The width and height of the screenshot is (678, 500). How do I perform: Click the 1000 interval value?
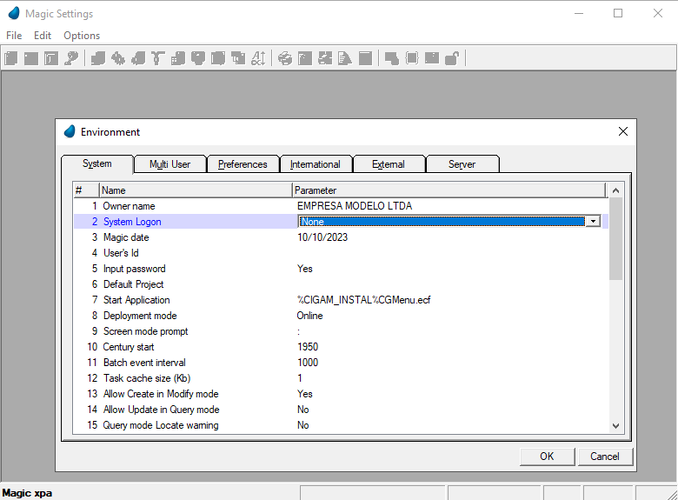tap(308, 362)
